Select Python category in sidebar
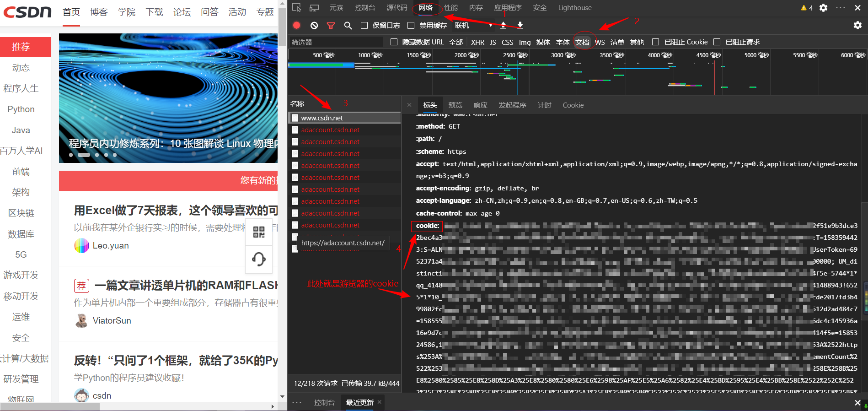 (x=21, y=109)
